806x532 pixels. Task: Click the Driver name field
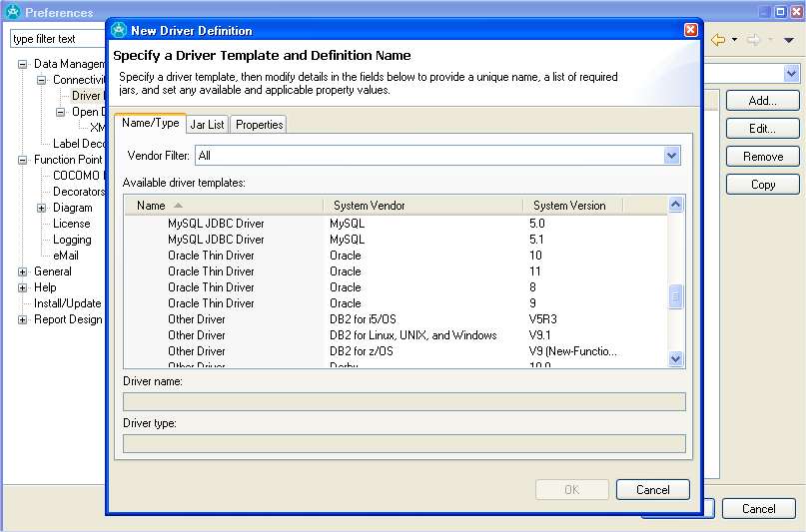pyautogui.click(x=404, y=401)
